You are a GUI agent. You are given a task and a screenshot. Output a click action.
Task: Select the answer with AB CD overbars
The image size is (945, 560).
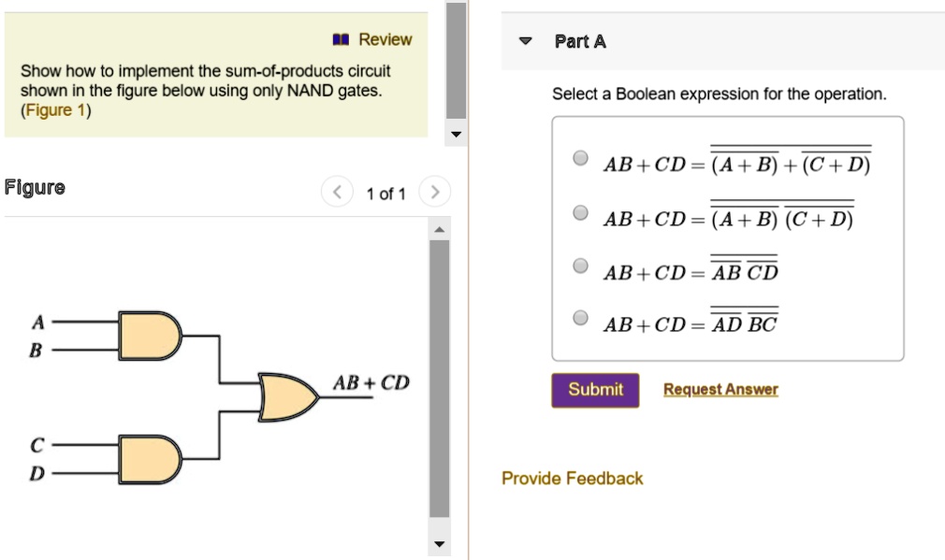pos(580,266)
